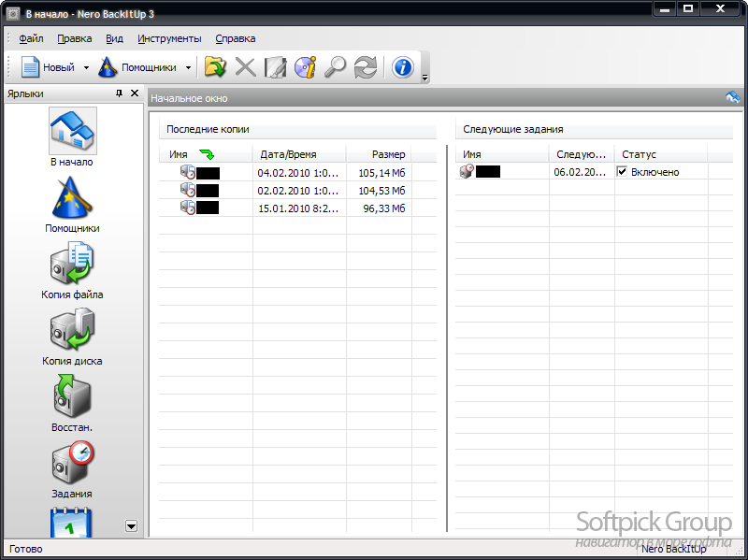Click the Готово status bar text
Screen dimensions: 748x560
click(x=26, y=549)
